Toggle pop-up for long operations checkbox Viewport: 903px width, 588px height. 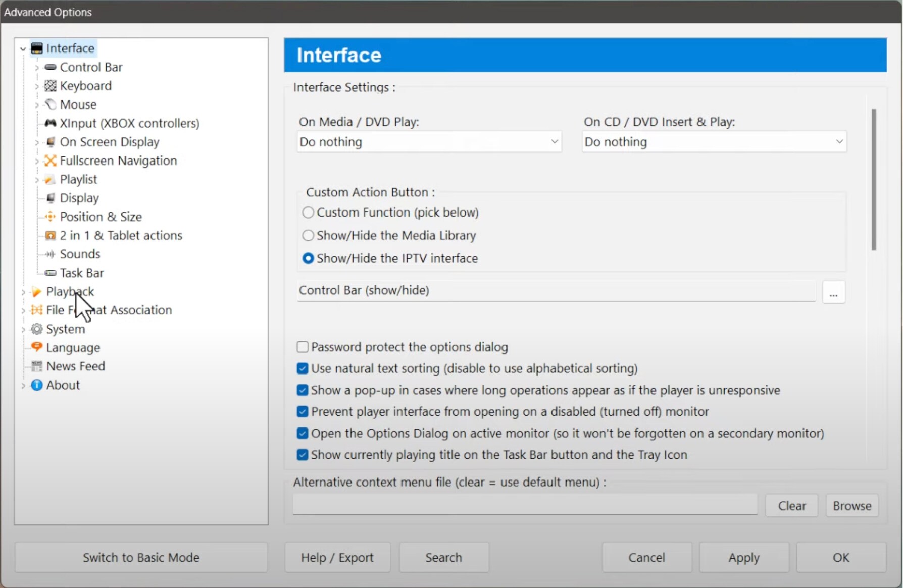pos(303,390)
